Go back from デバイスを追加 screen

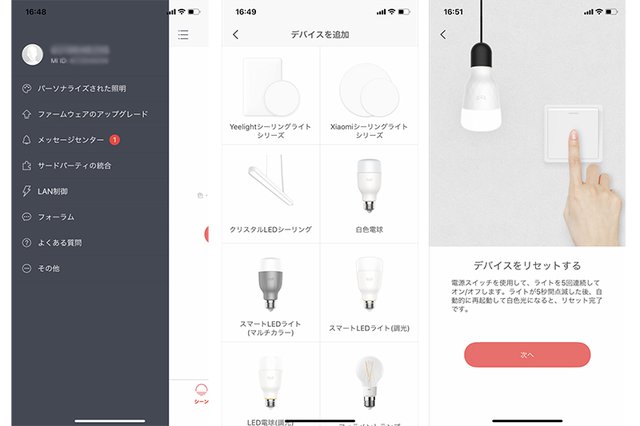236,35
